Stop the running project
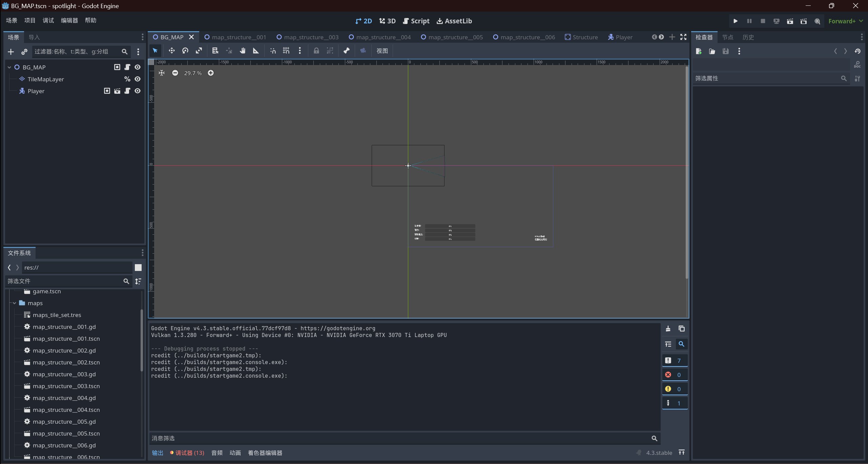 coord(763,21)
